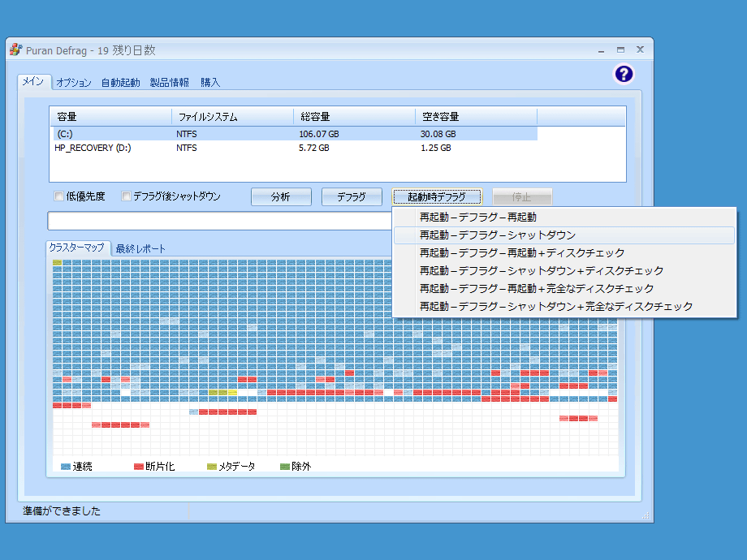Sort by the 容量 column header
Screen dimensions: 747x560
click(110, 117)
